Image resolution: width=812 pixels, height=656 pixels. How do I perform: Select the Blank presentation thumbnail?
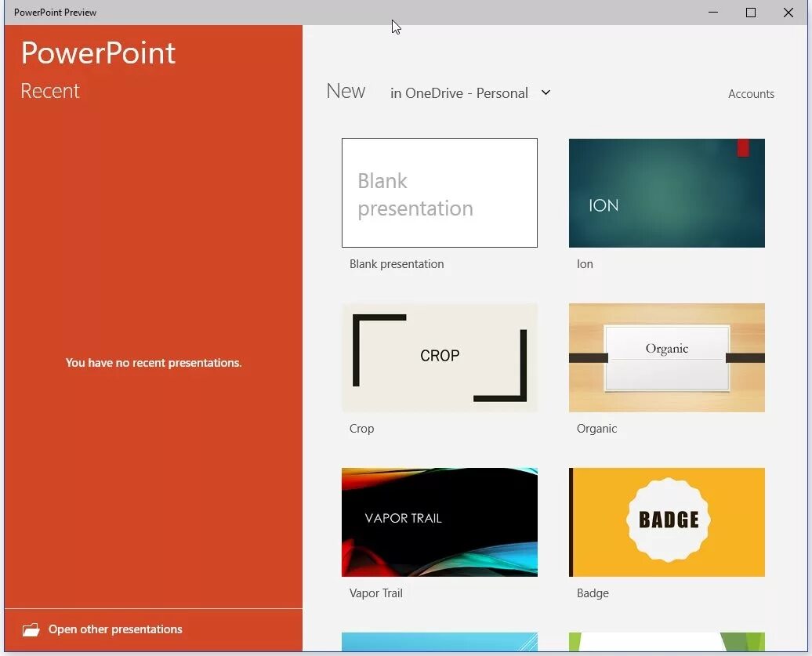440,193
